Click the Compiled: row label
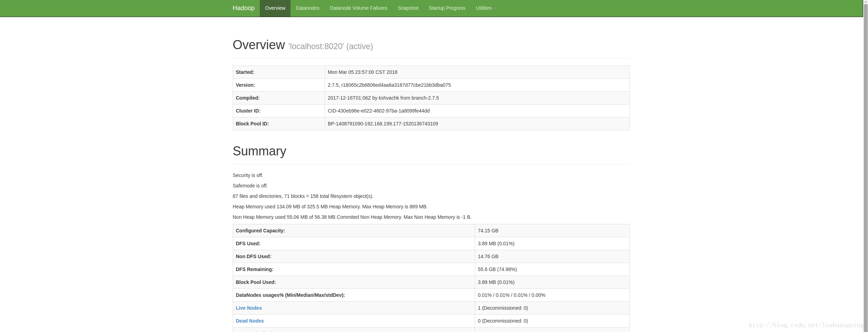 click(x=248, y=98)
